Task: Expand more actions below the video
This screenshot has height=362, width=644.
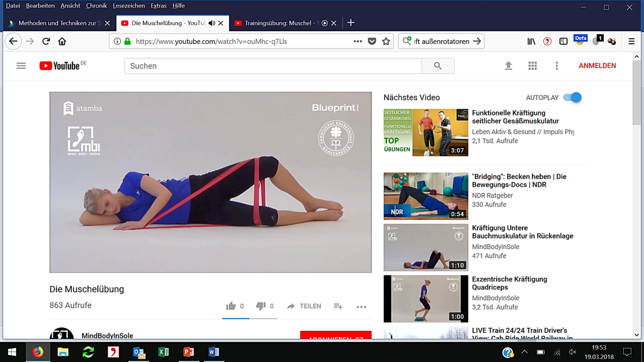Action: point(361,307)
